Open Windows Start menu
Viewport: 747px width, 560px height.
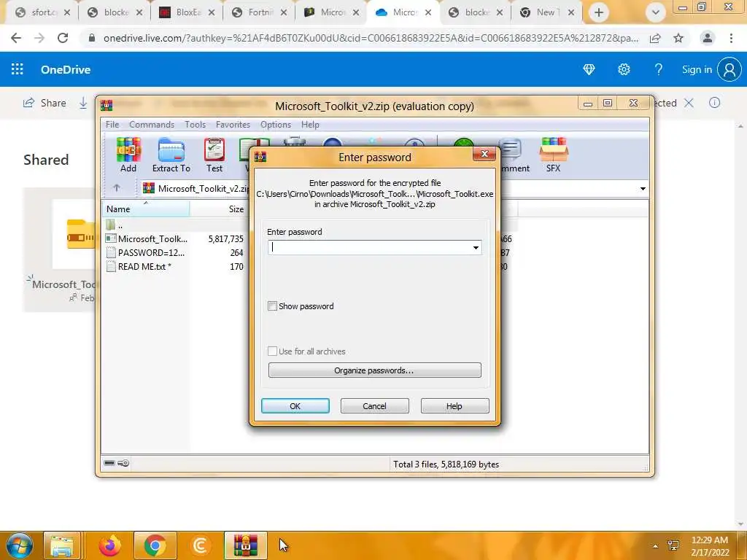pos(19,545)
